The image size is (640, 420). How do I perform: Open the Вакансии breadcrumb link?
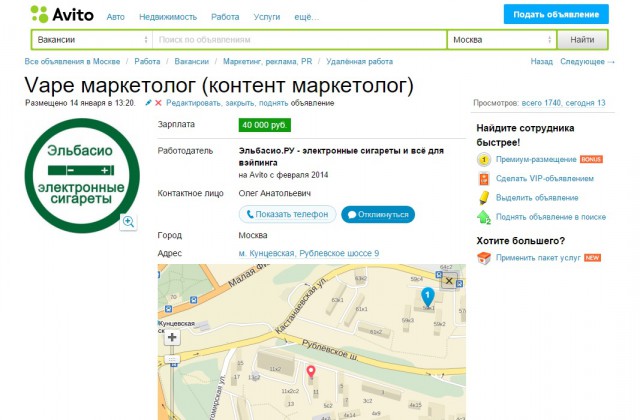pos(191,62)
